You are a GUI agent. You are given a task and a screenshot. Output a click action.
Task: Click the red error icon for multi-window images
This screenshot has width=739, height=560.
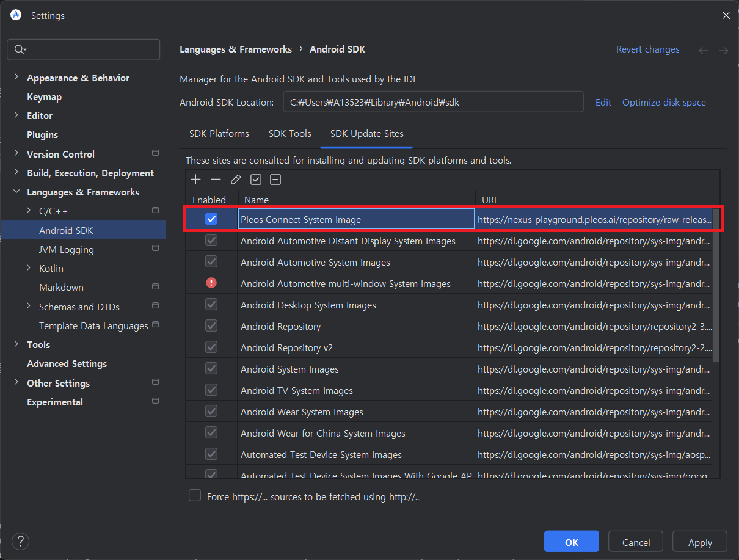coord(211,283)
